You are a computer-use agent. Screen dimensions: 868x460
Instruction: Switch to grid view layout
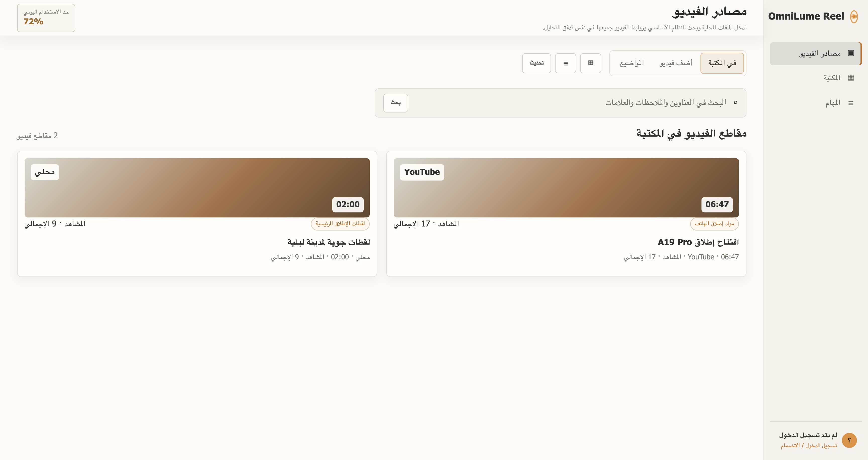point(590,63)
